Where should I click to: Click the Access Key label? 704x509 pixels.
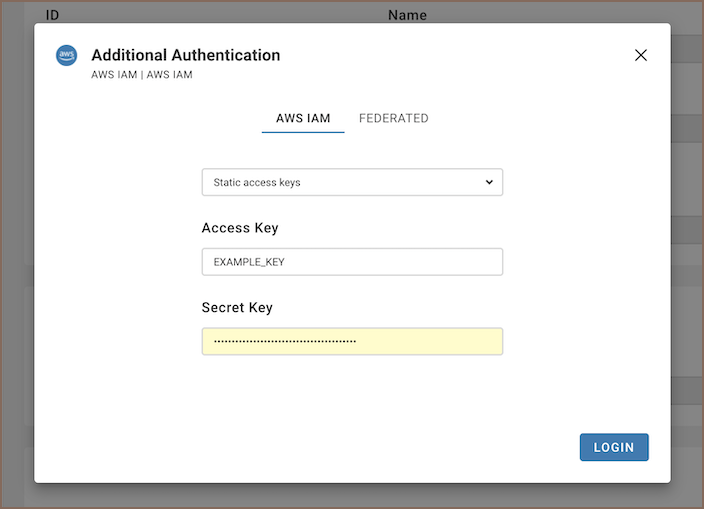pos(240,228)
